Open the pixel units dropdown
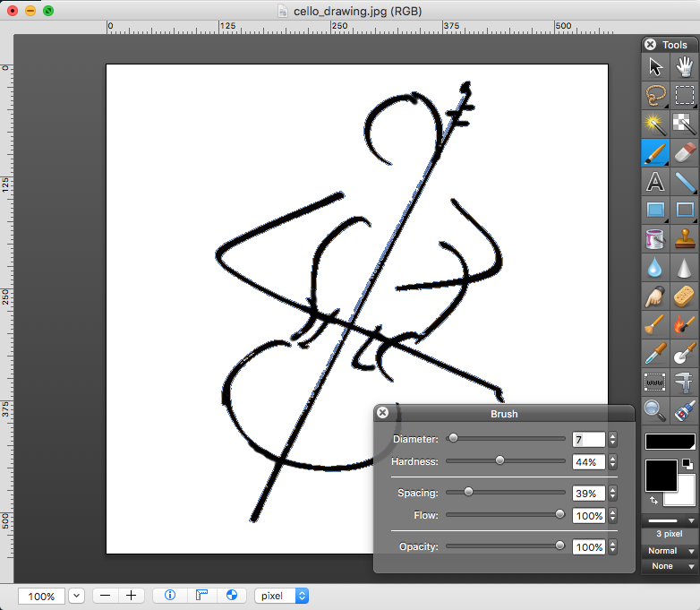This screenshot has height=610, width=700. point(281,596)
